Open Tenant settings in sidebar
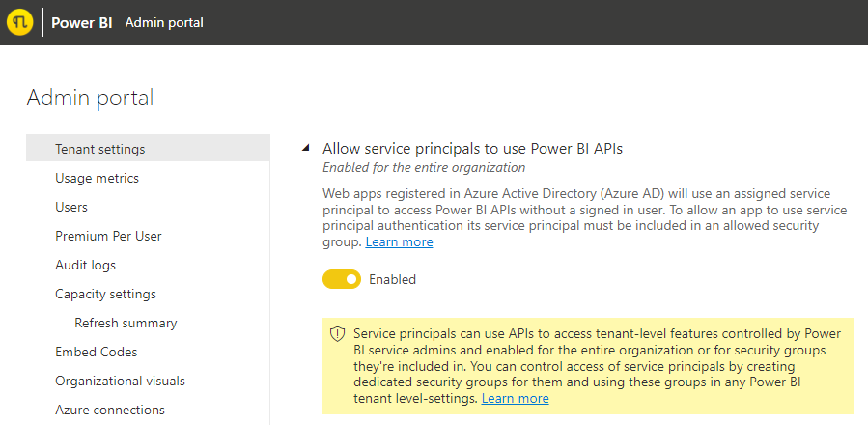 100,149
